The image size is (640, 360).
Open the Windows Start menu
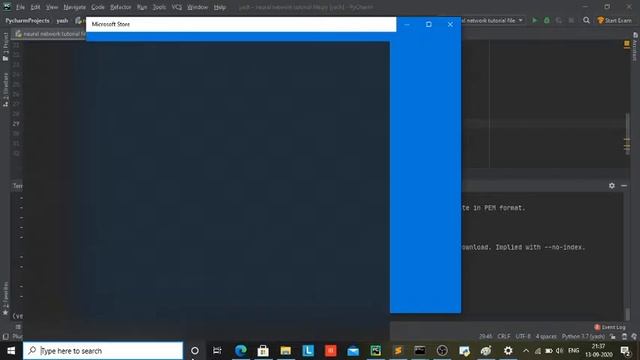point(11,351)
